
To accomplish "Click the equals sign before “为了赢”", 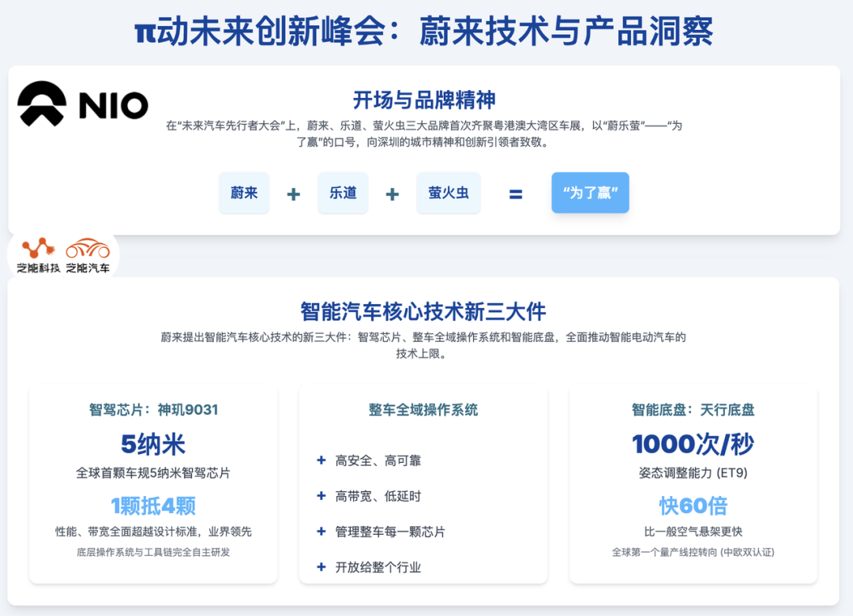I will click(516, 193).
